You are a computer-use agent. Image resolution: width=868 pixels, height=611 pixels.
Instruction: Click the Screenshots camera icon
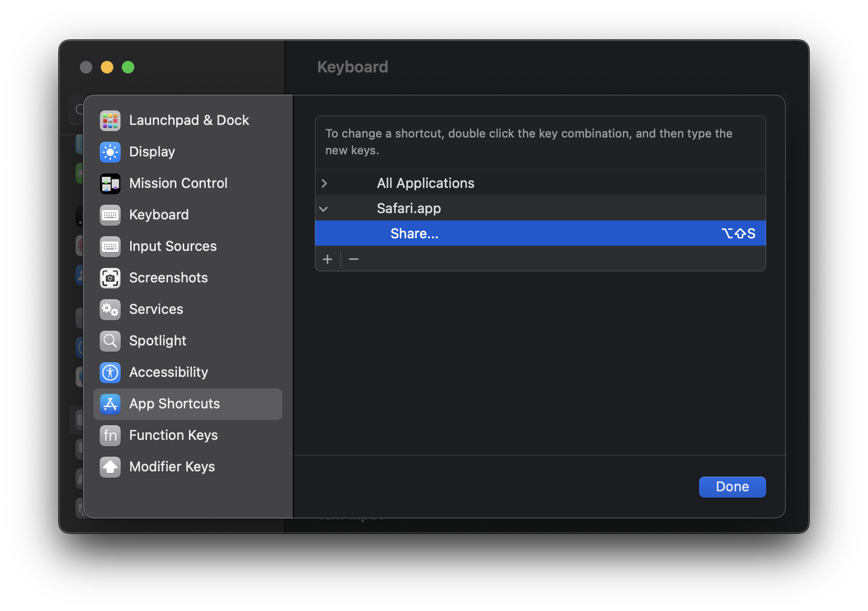pyautogui.click(x=110, y=278)
